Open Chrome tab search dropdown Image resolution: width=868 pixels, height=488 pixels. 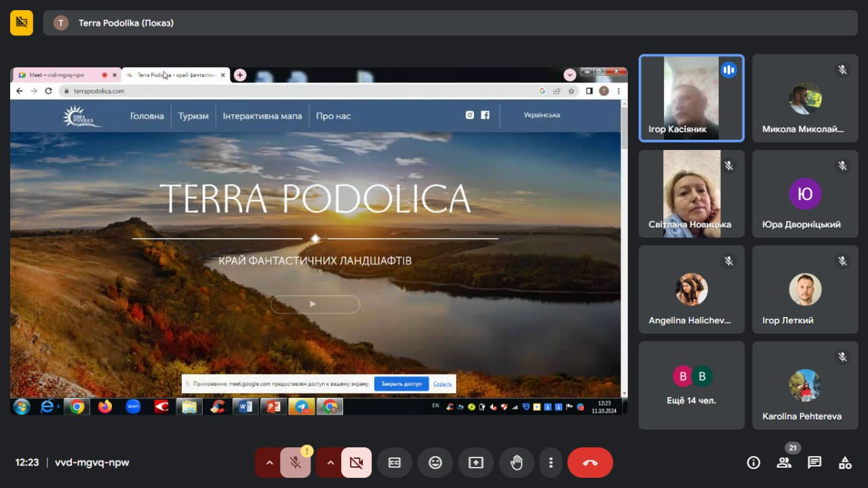point(570,75)
